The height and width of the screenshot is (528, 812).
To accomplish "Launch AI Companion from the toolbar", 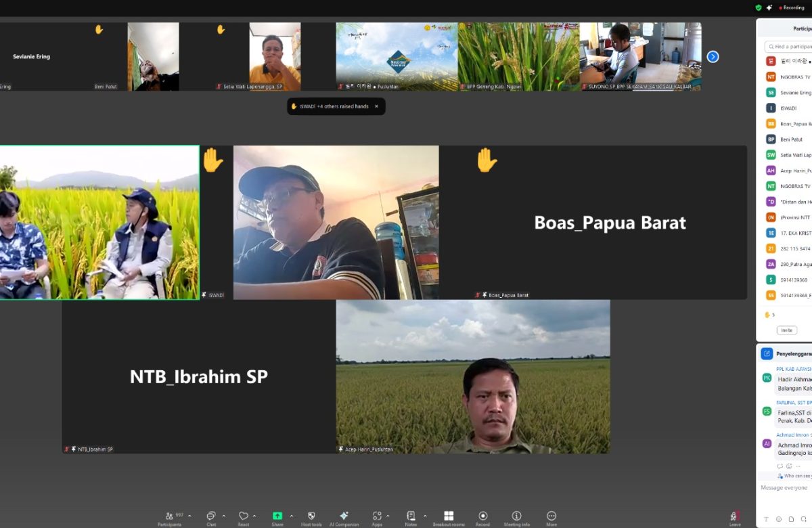I will 344,516.
